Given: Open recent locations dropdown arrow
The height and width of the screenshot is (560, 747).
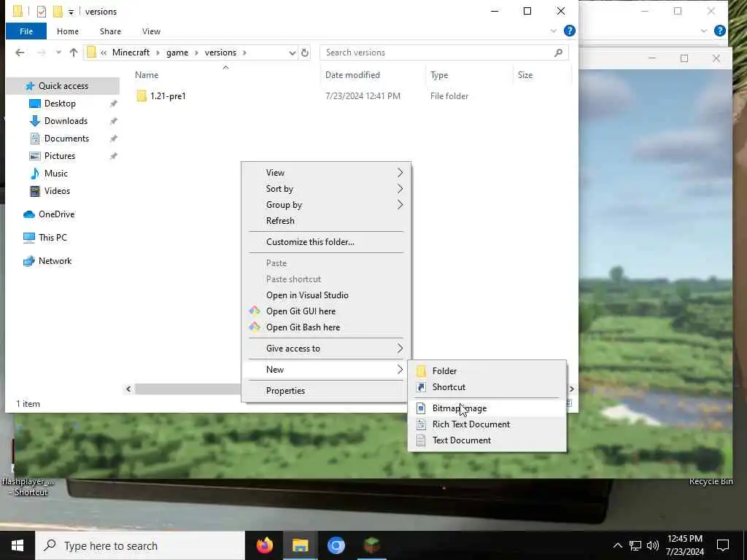Looking at the screenshot, I should click(58, 52).
